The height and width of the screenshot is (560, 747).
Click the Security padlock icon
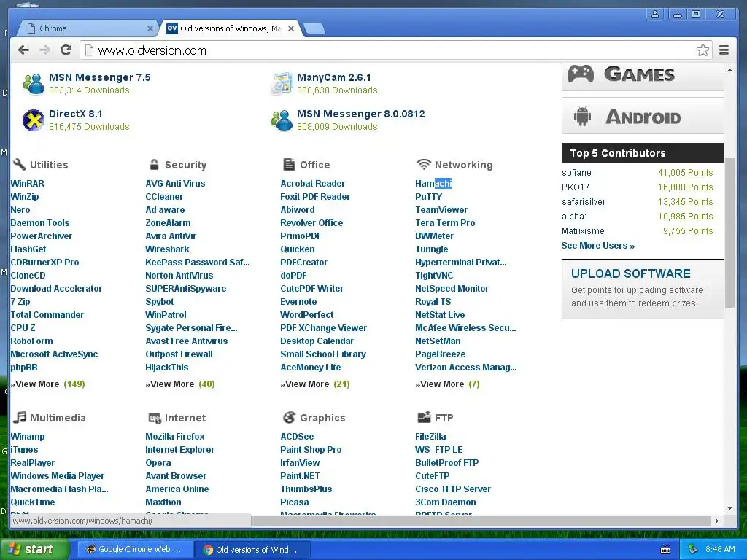(x=154, y=164)
